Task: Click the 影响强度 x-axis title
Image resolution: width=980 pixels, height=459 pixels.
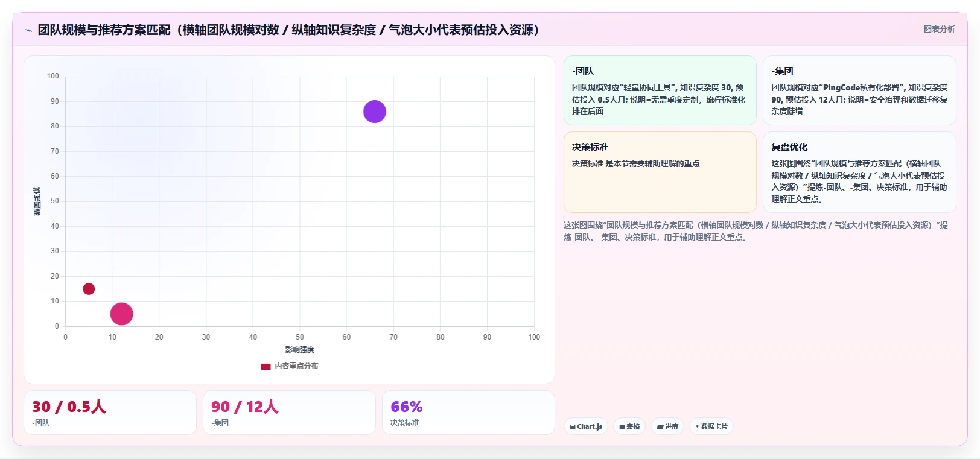Action: pos(300,350)
